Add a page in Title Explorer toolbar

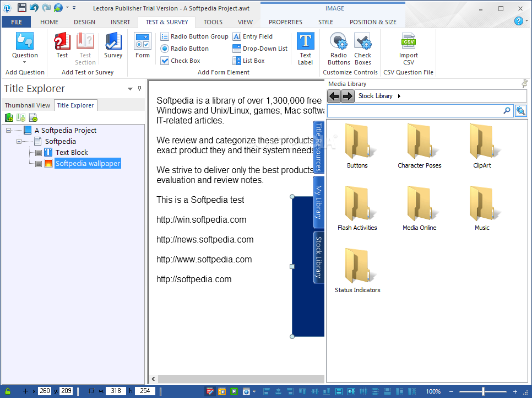pos(33,118)
